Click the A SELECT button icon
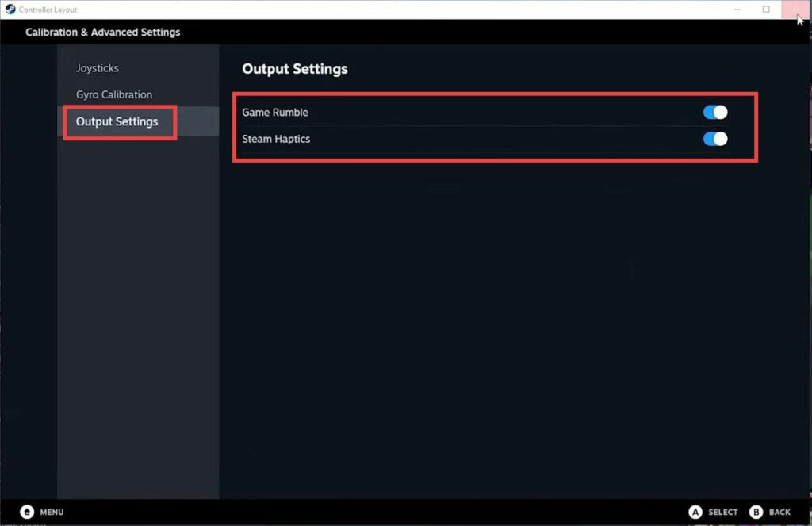 coord(695,512)
